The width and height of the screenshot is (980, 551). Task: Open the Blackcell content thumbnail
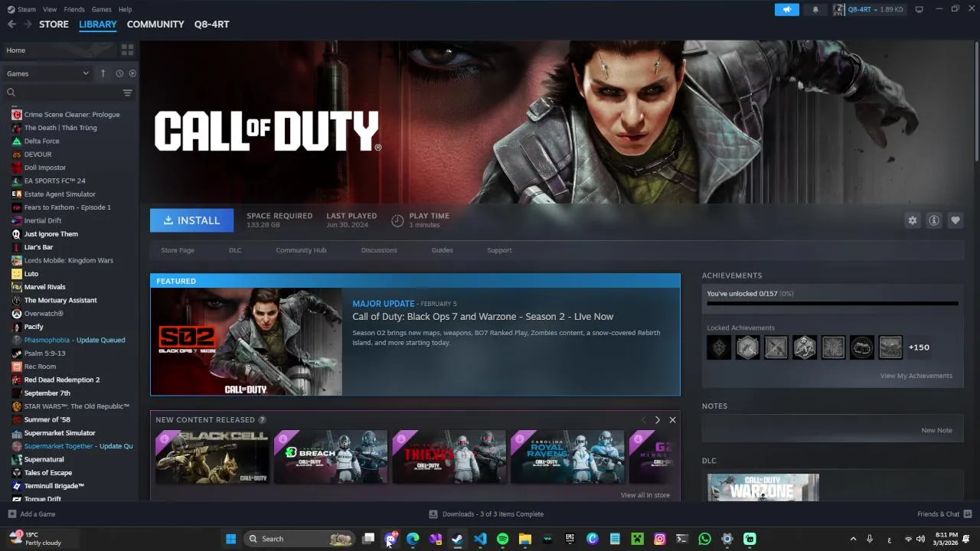(x=212, y=457)
